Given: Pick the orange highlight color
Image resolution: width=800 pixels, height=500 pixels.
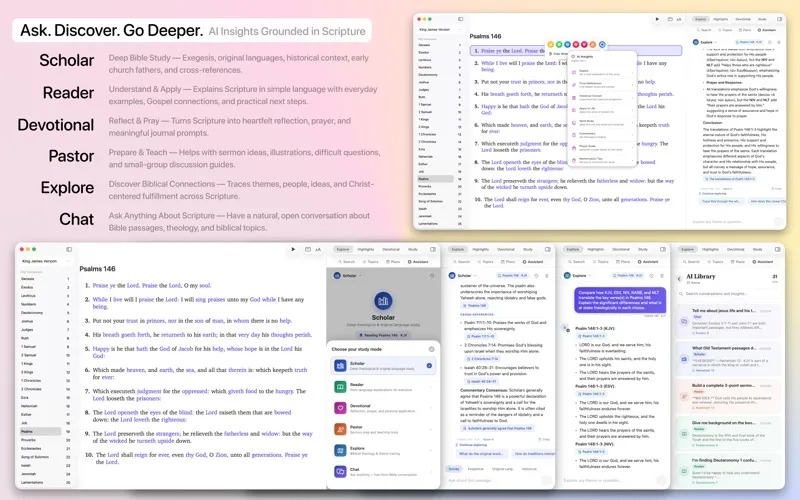Looking at the screenshot, I should [x=593, y=44].
